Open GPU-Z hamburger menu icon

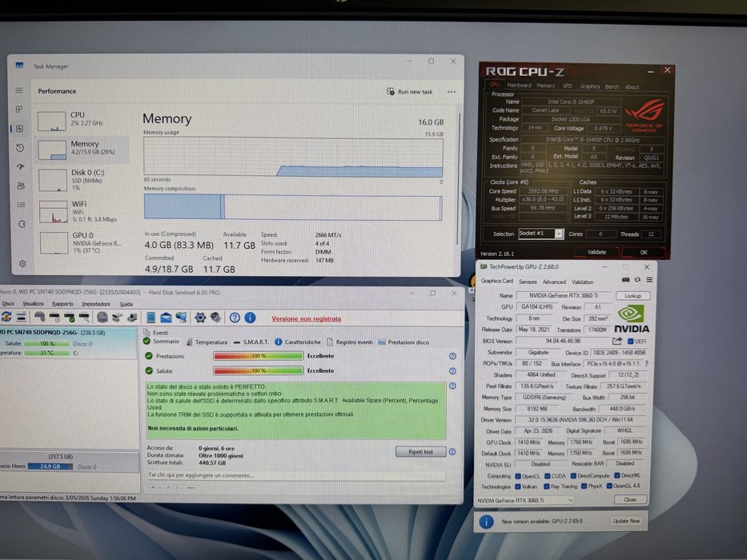[x=649, y=279]
